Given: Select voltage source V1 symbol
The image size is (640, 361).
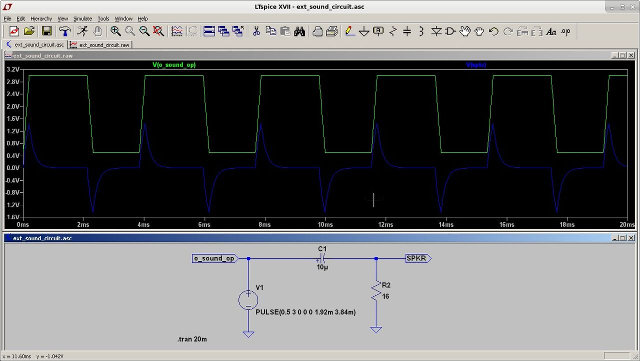Looking at the screenshot, I should (x=248, y=300).
